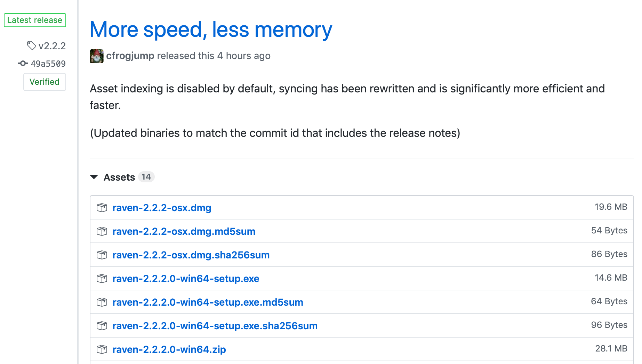Open the Verified signature badge
The image size is (642, 364).
click(45, 82)
